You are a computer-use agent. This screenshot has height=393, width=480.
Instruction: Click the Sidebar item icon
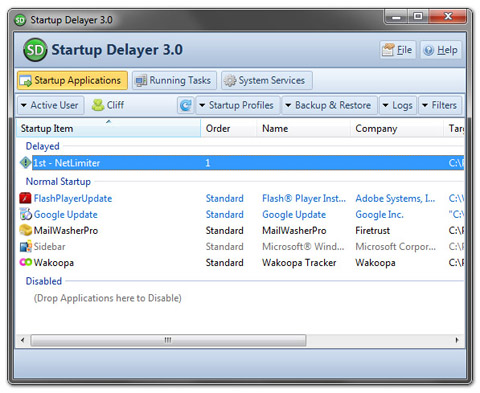(x=26, y=246)
